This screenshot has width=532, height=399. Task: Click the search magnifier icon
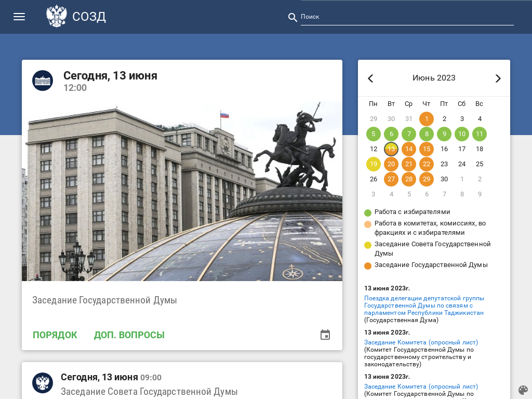(292, 17)
